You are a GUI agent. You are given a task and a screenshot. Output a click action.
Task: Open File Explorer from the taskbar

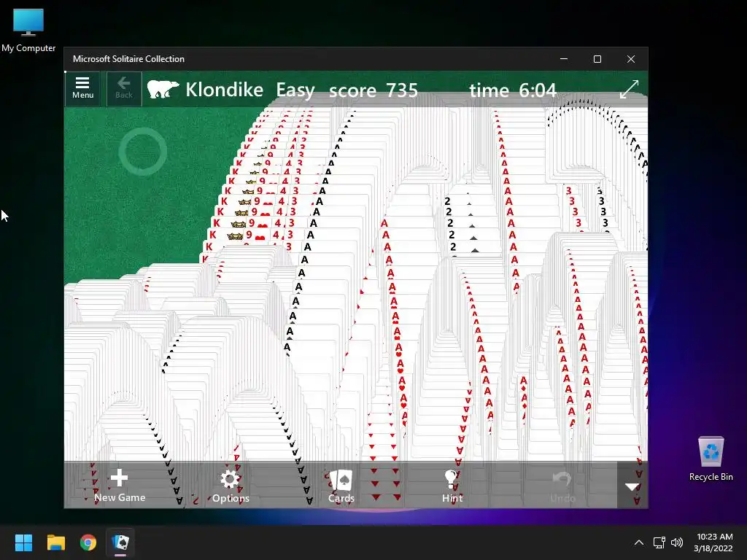[x=55, y=542]
